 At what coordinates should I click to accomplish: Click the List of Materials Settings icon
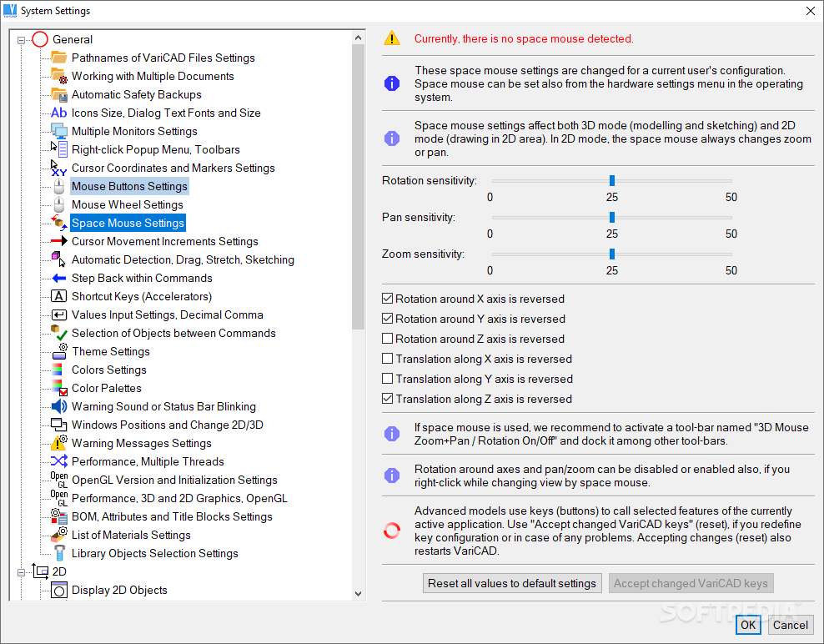pyautogui.click(x=59, y=535)
